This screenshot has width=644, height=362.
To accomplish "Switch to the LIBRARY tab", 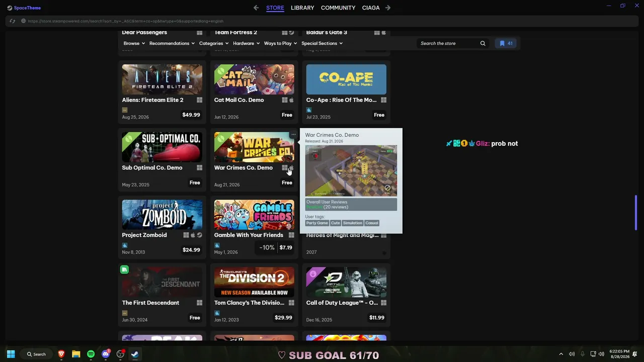I will [x=302, y=8].
